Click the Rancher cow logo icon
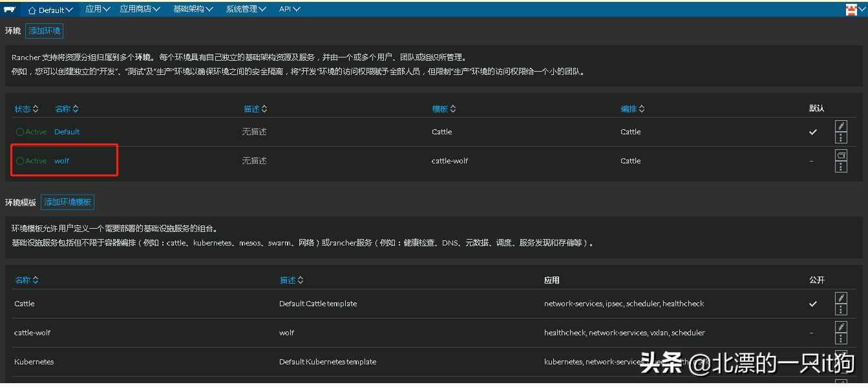 coord(9,9)
